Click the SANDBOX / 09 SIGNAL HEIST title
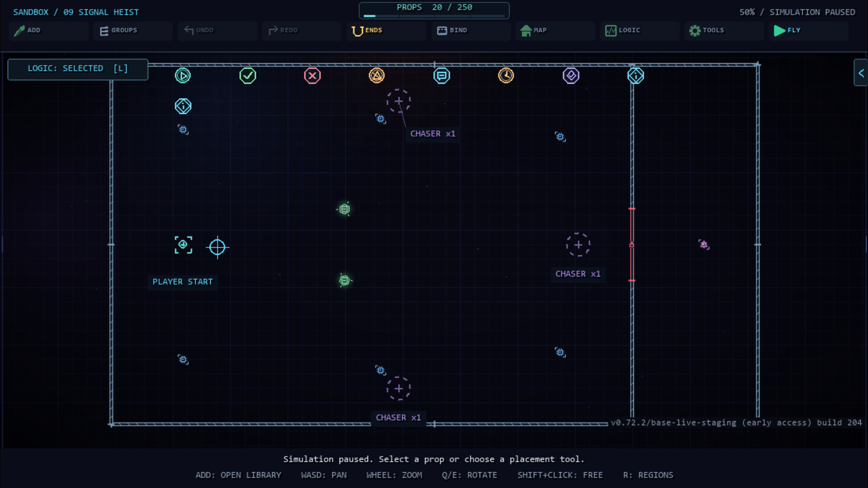The image size is (868, 488). [76, 12]
